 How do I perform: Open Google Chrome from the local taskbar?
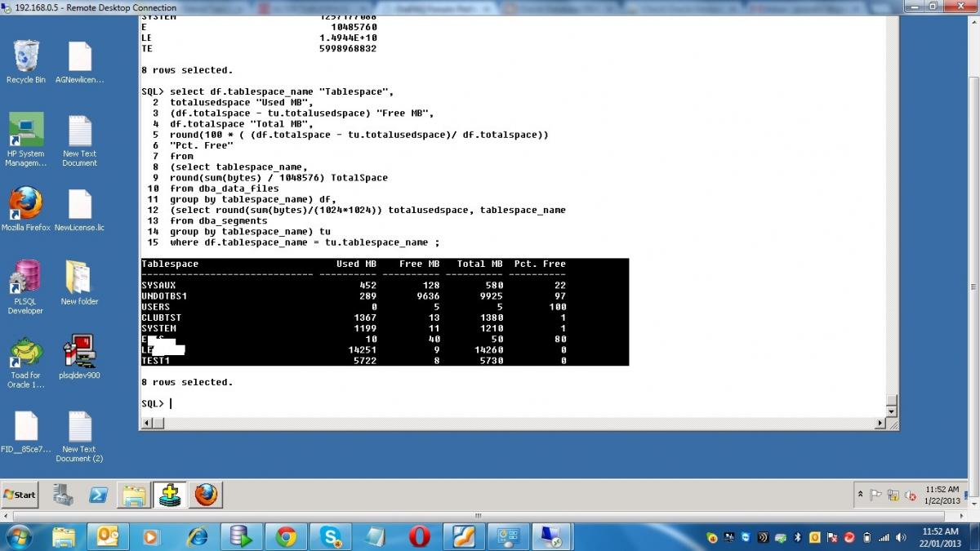coord(286,536)
